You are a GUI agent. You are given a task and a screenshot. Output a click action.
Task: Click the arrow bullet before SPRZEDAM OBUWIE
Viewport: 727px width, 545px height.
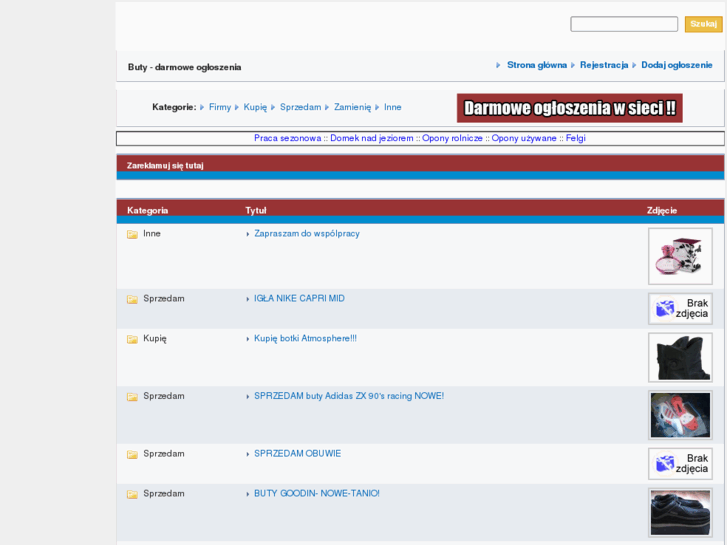[248, 454]
